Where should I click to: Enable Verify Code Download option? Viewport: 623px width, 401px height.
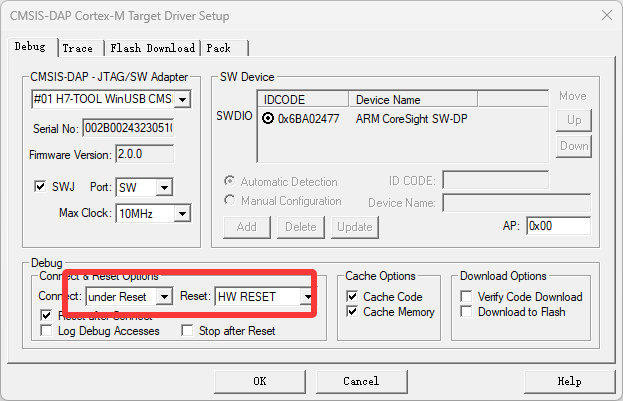(467, 297)
